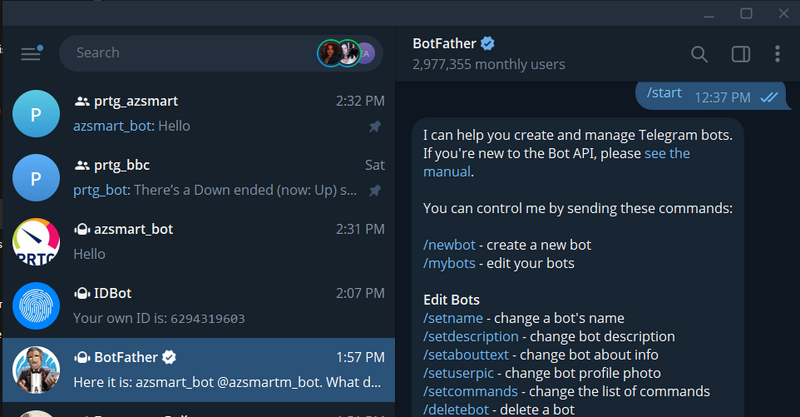The image size is (800, 417).
Task: Maximize the Telegram window
Action: [746, 13]
